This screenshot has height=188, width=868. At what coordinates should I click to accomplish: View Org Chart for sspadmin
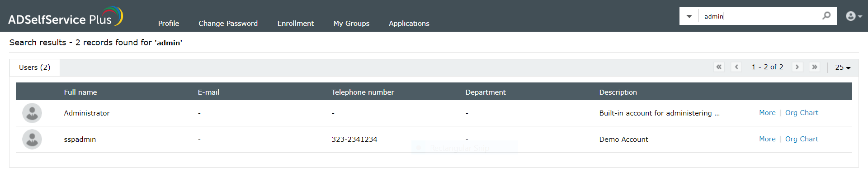pos(802,139)
